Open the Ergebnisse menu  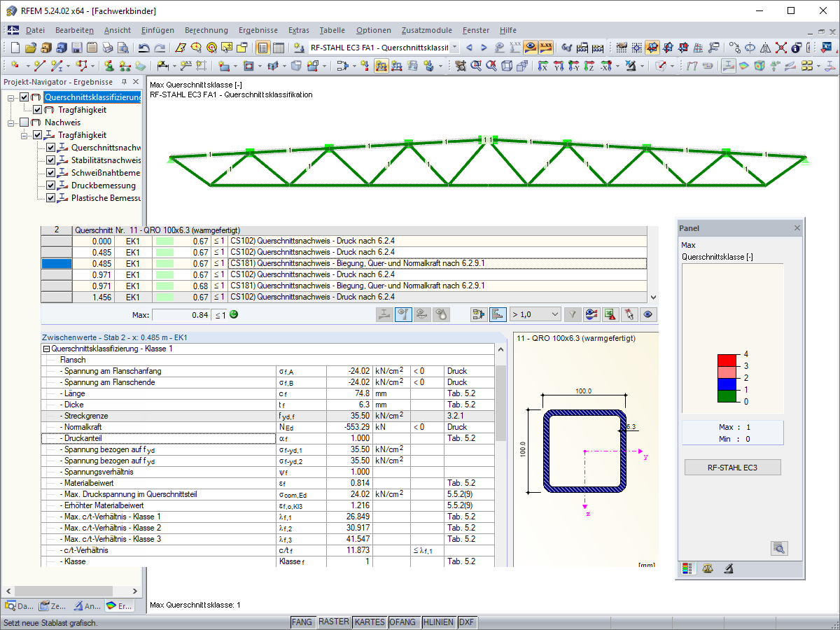coord(258,30)
